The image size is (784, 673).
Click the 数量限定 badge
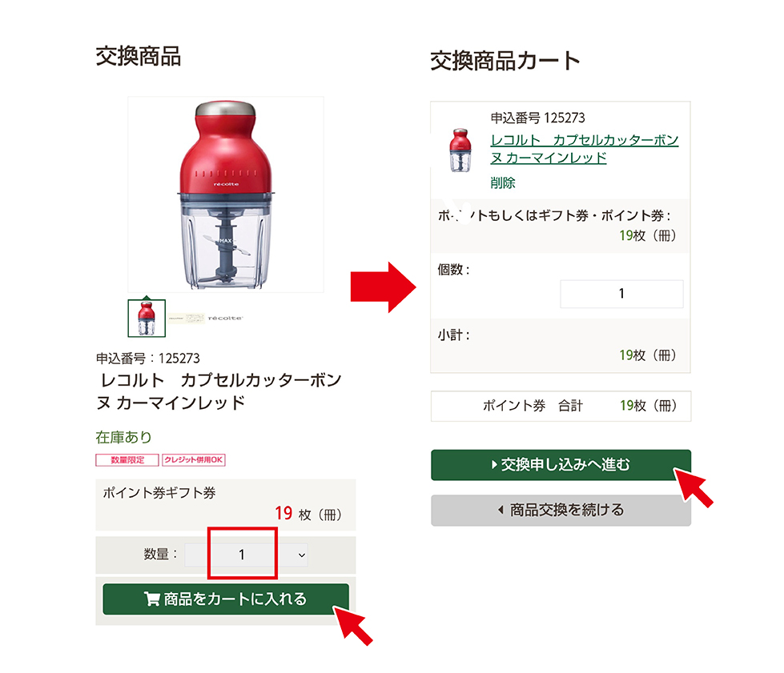click(x=127, y=459)
